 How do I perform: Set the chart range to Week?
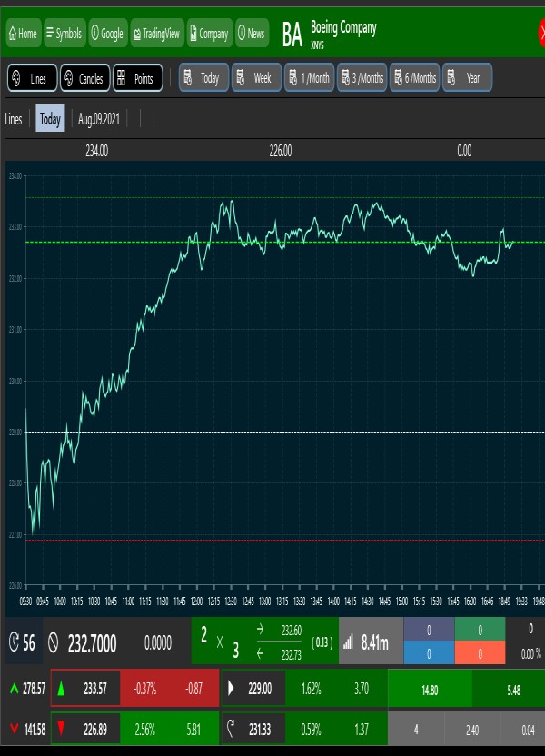pyautogui.click(x=255, y=78)
